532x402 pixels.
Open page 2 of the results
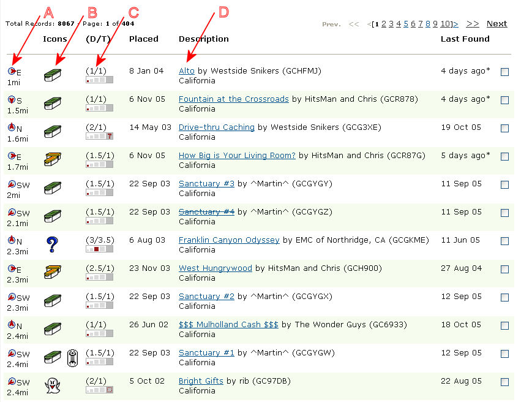pos(384,24)
